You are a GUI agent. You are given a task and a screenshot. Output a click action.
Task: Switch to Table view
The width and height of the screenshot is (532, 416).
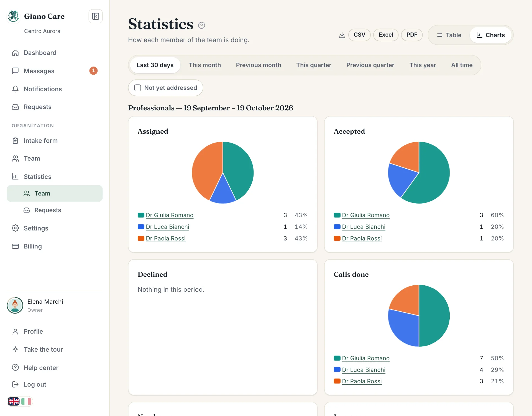(449, 35)
